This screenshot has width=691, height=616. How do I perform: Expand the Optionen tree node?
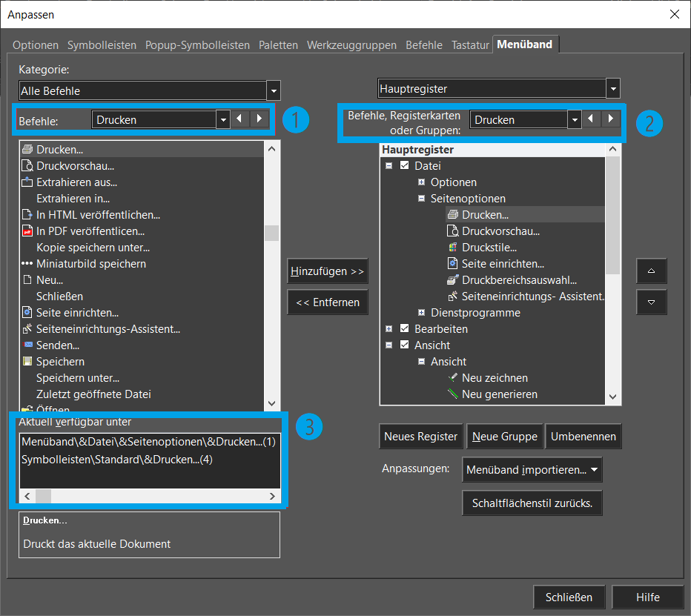(x=421, y=182)
